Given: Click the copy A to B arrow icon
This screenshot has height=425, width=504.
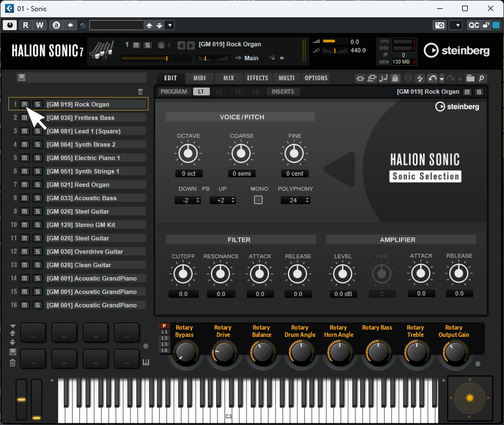Looking at the screenshot, I should 70,25.
